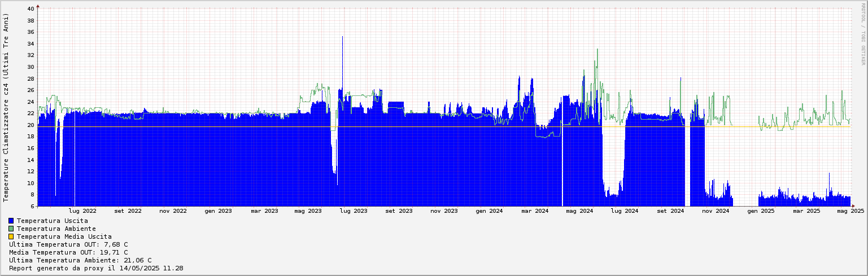
Task: Click the 'mag 2023' x-axis label
Action: [x=308, y=211]
